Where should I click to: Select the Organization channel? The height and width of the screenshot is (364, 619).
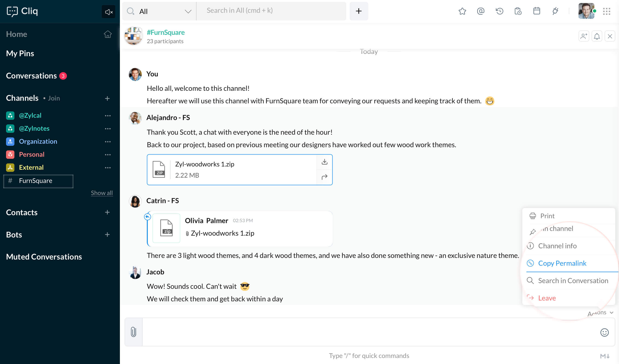38,141
